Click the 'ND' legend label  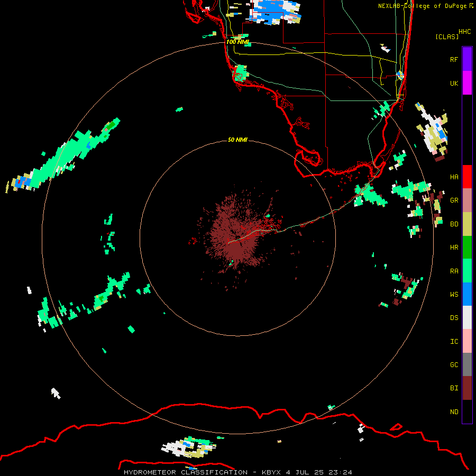[454, 412]
